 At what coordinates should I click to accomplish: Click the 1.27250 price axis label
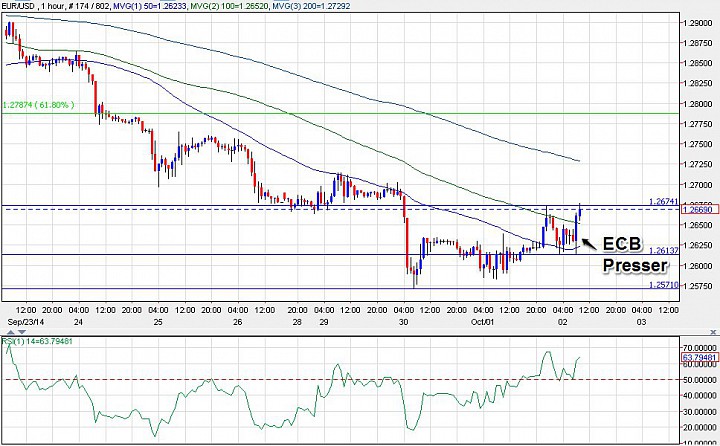coord(698,164)
